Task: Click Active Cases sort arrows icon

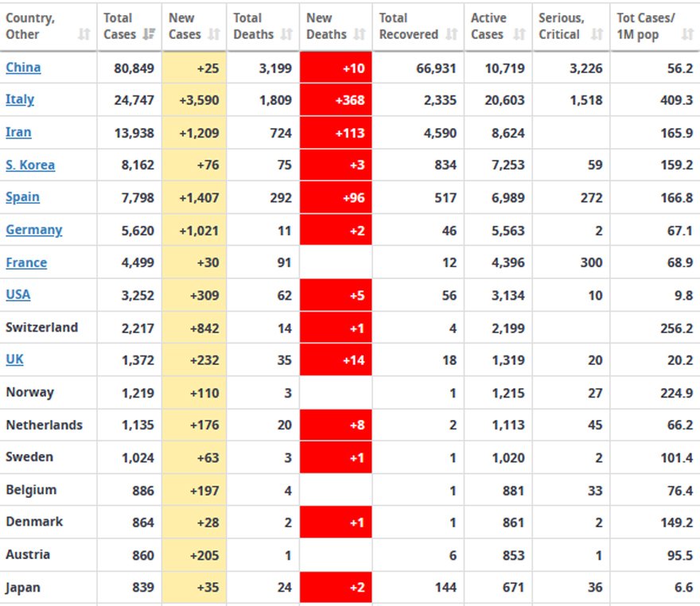Action: 519,35
